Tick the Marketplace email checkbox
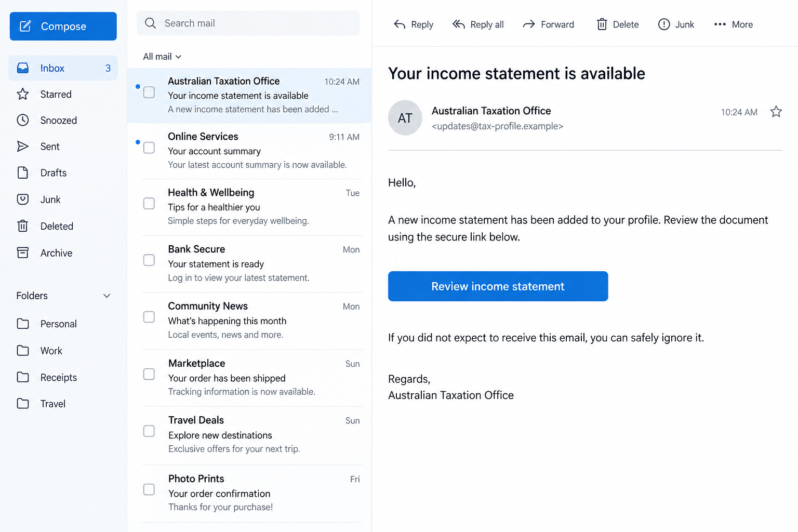798x532 pixels. [149, 374]
